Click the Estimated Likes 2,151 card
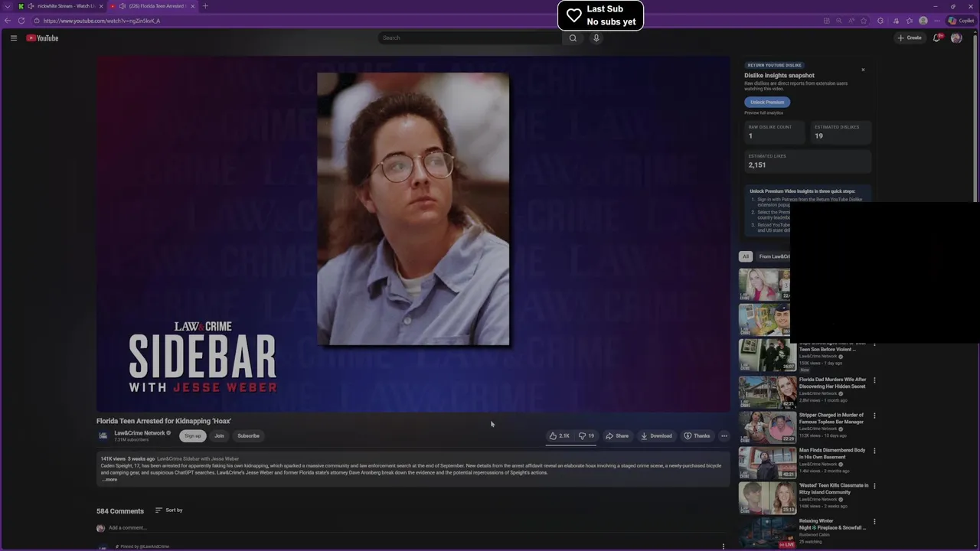Viewport: 980px width, 551px height. point(808,161)
